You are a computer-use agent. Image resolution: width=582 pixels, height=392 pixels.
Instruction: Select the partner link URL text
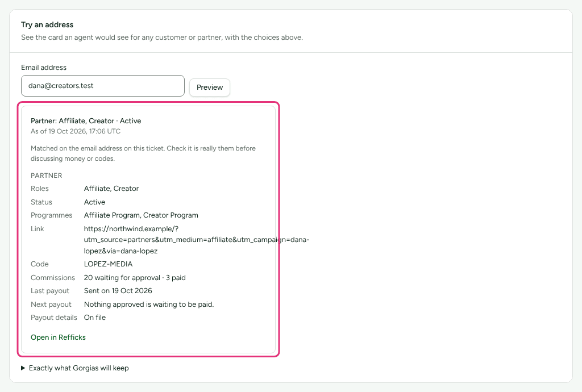point(197,240)
